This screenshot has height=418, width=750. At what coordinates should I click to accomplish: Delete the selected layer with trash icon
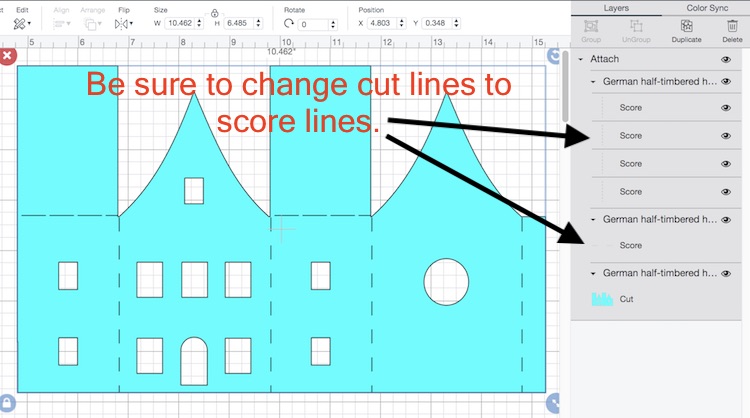[x=732, y=26]
